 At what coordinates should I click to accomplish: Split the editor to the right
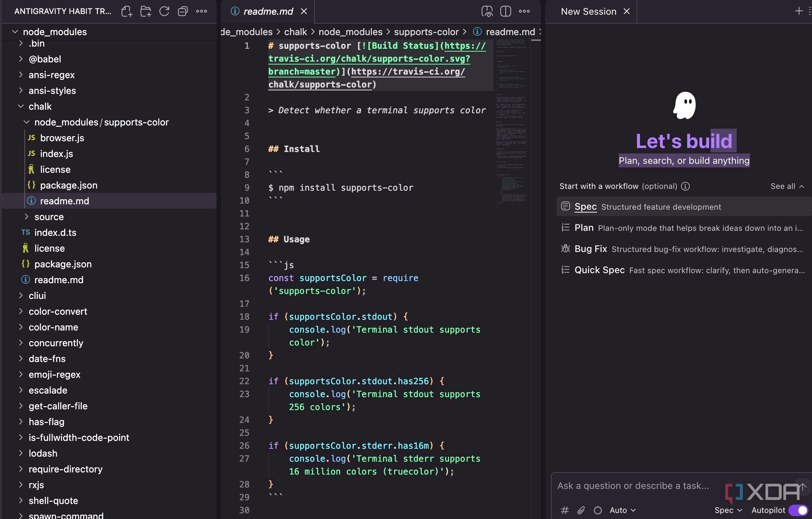pos(505,11)
